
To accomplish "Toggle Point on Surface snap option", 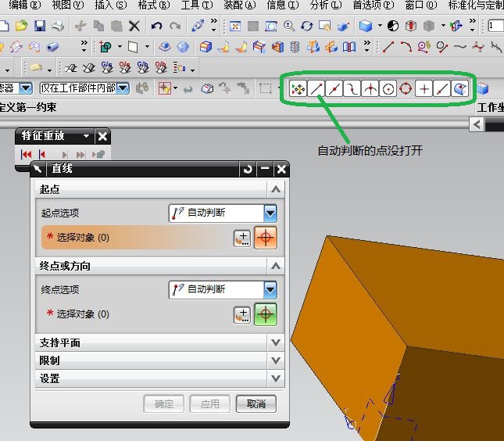I will 460,88.
